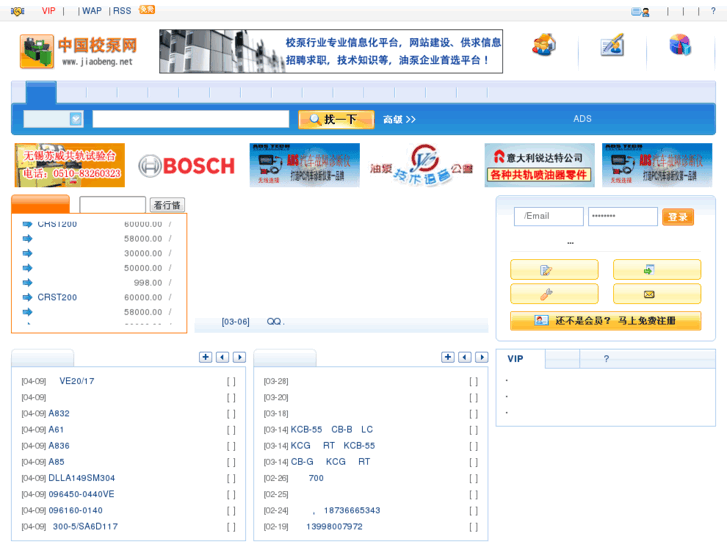Screen dimensions: 727x545
Task: Click the password field
Action: (x=623, y=216)
